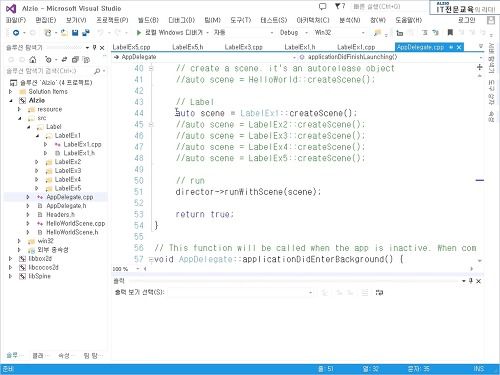Image resolution: width=500 pixels, height=375 pixels.
Task: Open the notifications flag icon
Action: (x=338, y=6)
